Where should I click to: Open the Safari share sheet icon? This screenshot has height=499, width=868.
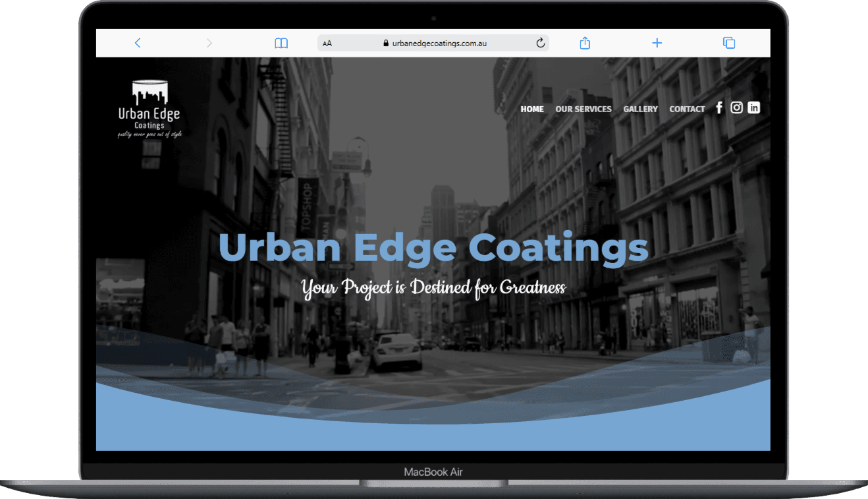[x=585, y=43]
